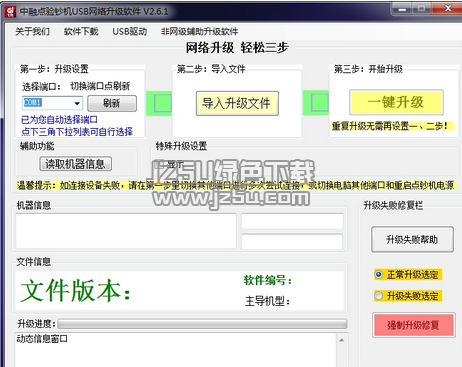Viewport: 462px width, 367px height.
Task: Select the 正常升级选定 radio button
Action: tap(379, 275)
